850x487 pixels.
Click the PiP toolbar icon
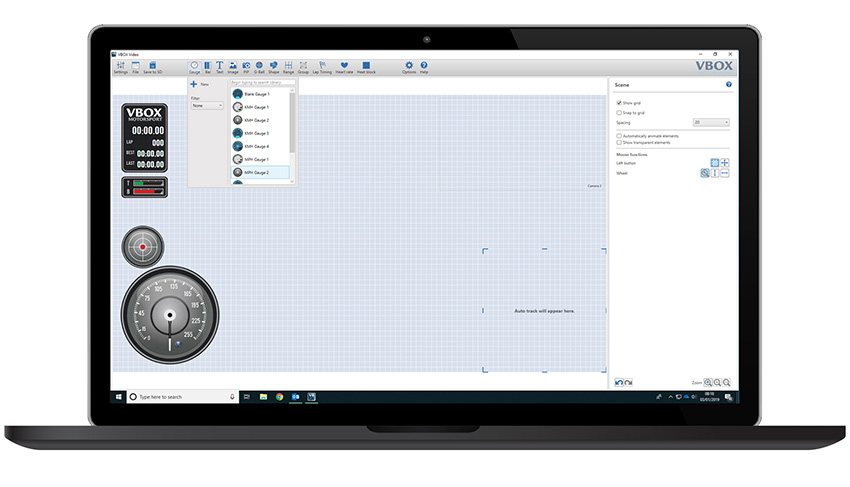(x=246, y=67)
